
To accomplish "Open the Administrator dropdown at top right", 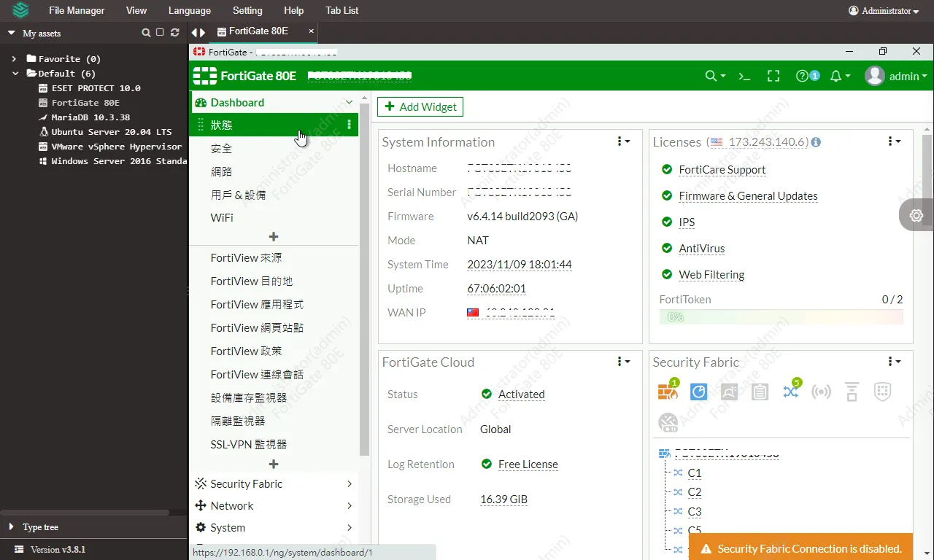I will (884, 11).
